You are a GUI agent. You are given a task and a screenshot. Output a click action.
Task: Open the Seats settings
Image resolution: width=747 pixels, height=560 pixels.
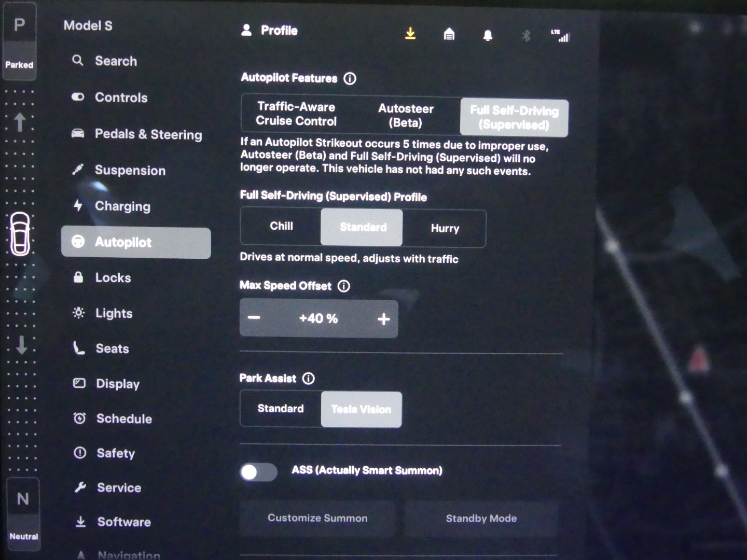101,348
